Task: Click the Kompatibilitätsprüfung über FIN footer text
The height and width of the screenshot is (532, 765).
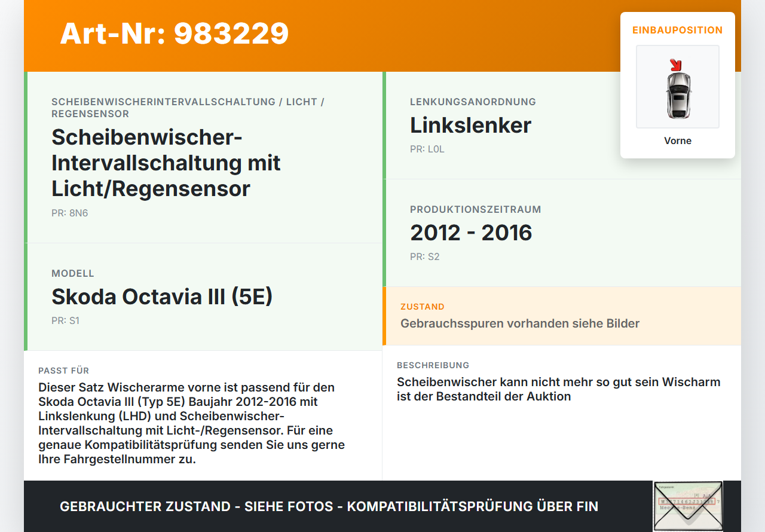Action: tap(329, 506)
